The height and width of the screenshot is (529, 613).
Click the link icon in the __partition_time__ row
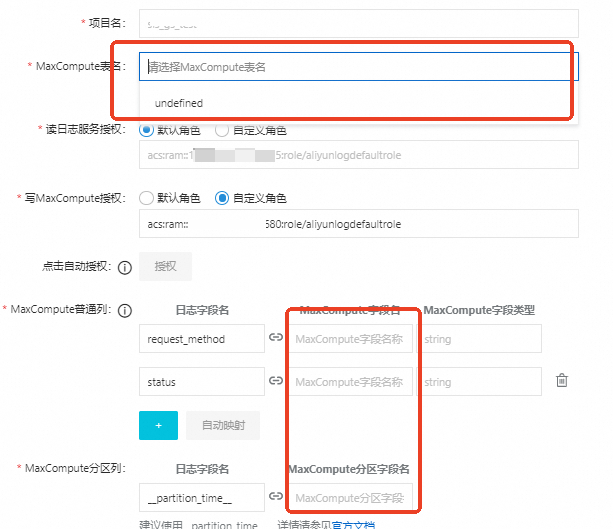pyautogui.click(x=276, y=496)
